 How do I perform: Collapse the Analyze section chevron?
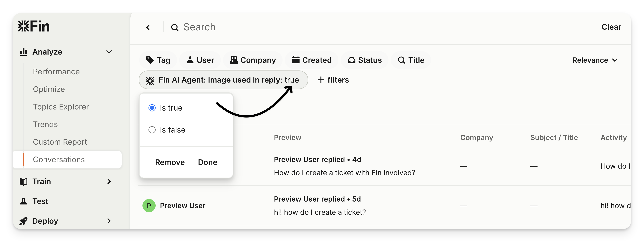click(x=109, y=52)
